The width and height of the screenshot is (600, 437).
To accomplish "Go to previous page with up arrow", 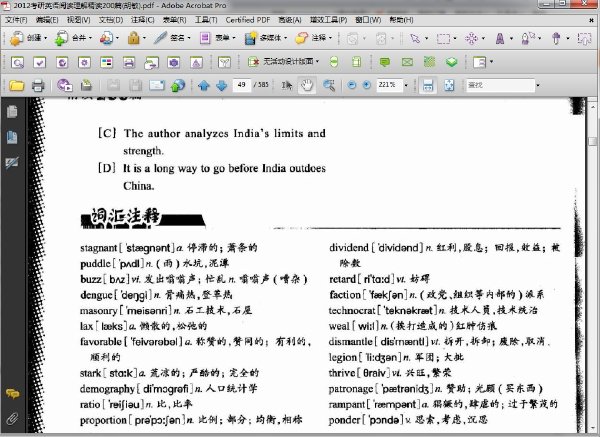I will 204,85.
